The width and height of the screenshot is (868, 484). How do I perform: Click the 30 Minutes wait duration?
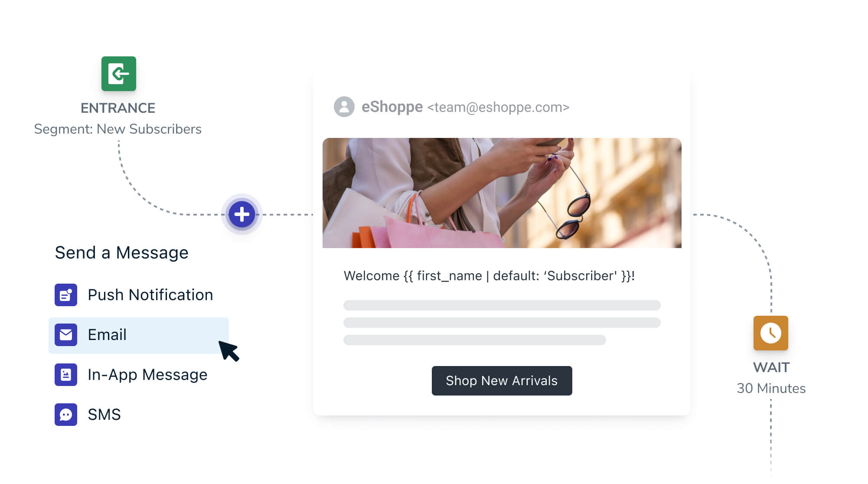(x=771, y=388)
